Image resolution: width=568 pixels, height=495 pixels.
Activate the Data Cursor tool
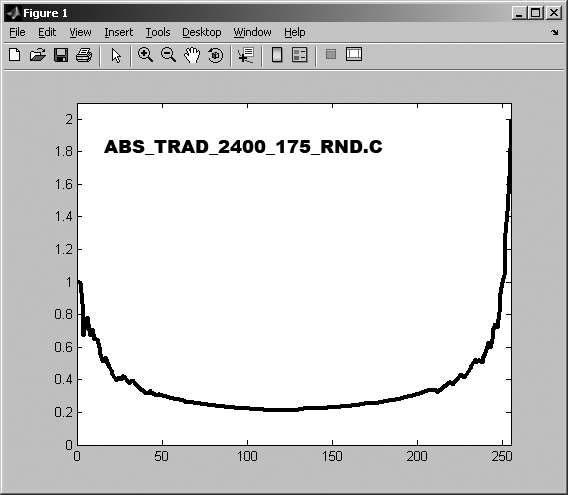pyautogui.click(x=246, y=55)
